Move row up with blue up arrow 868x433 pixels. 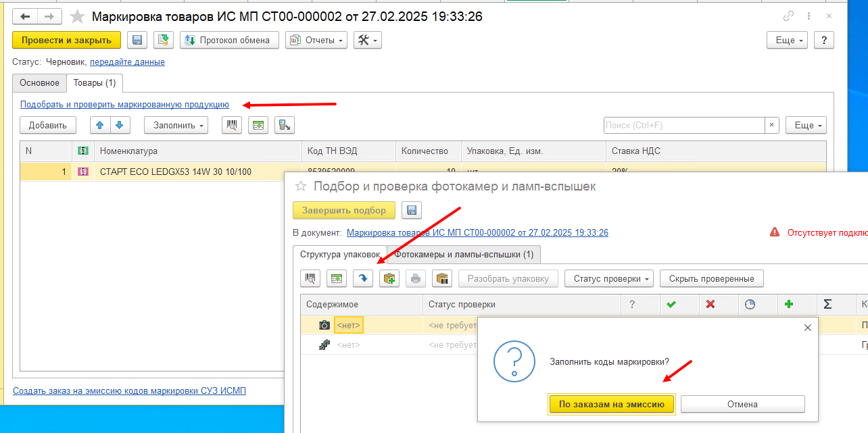101,125
